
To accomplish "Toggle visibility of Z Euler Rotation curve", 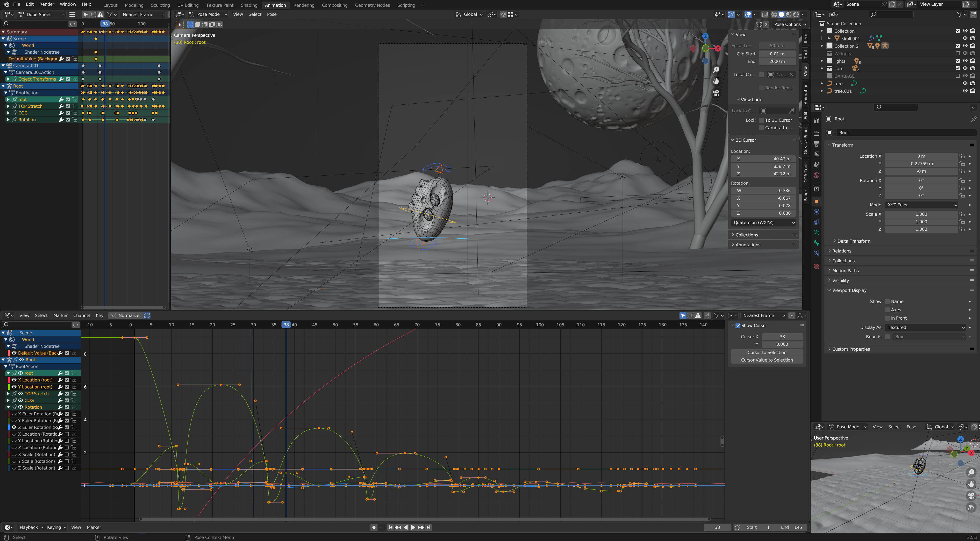I will pos(14,427).
